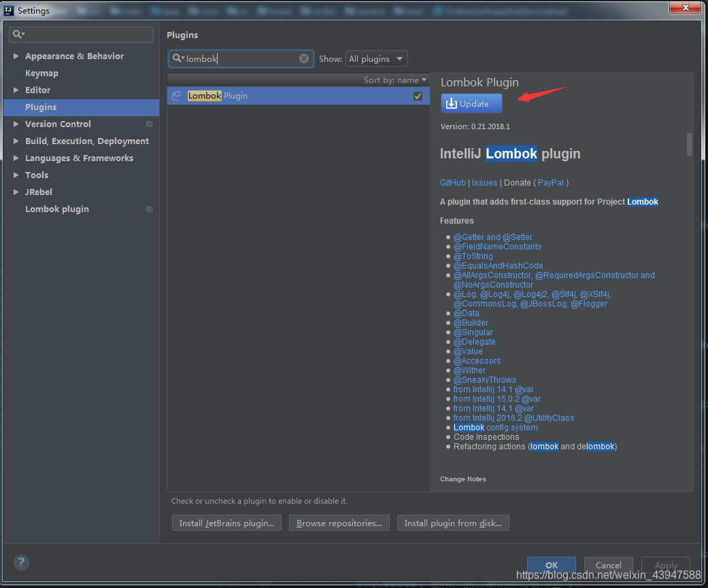Select the Lombok Plugin row in list
Screen dimensions: 708x588
click(298, 96)
